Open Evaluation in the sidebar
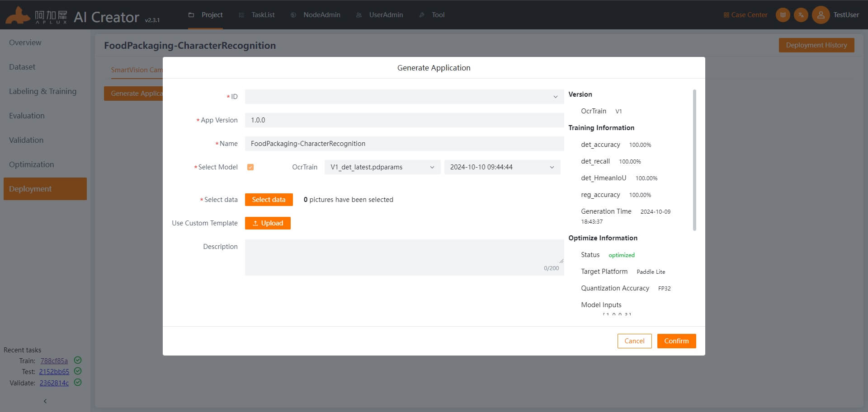This screenshot has height=412, width=868. 45,116
